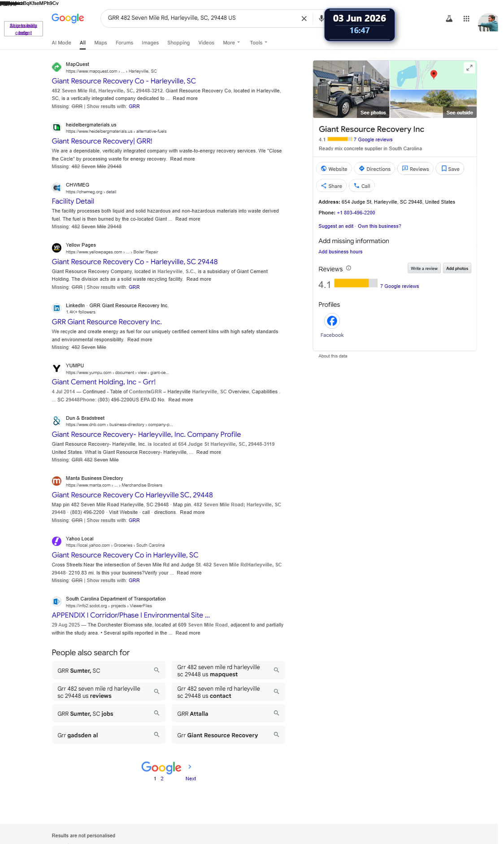
Task: Open the Google apps grid
Action: pyautogui.click(x=466, y=19)
